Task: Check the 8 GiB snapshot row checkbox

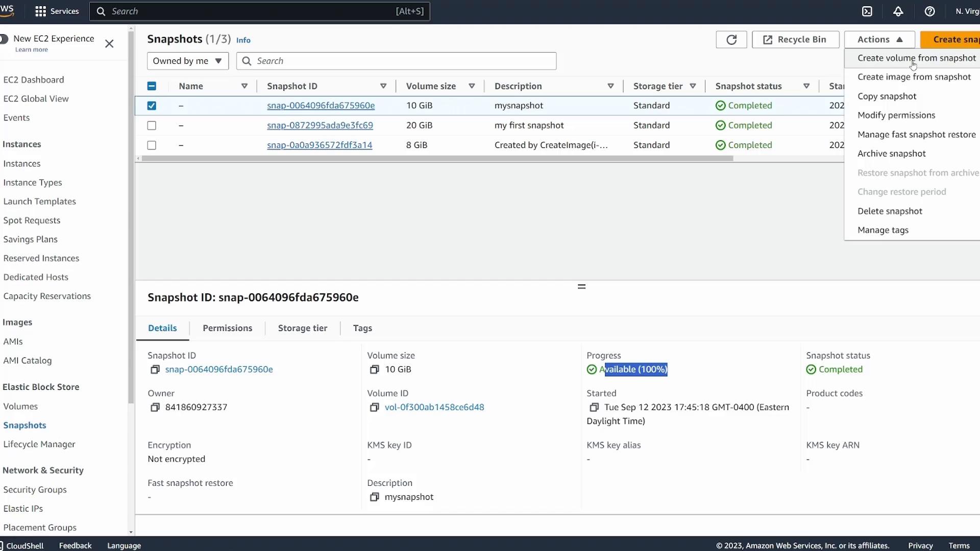Action: point(152,145)
